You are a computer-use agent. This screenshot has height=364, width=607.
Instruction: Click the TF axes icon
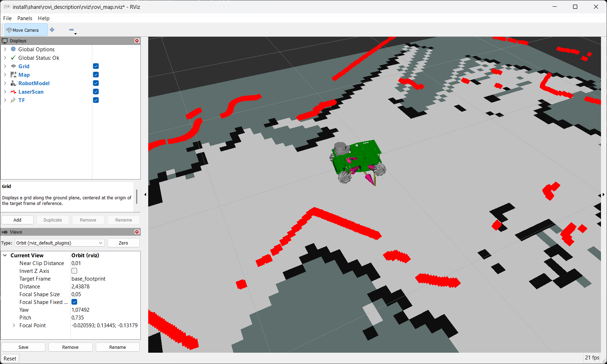coord(13,100)
